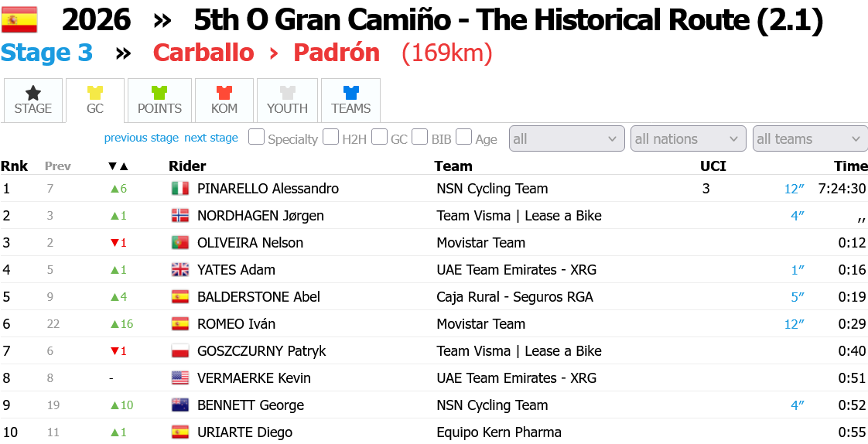Image resolution: width=868 pixels, height=444 pixels.
Task: Tick the Age checkbox
Action: pyautogui.click(x=463, y=138)
